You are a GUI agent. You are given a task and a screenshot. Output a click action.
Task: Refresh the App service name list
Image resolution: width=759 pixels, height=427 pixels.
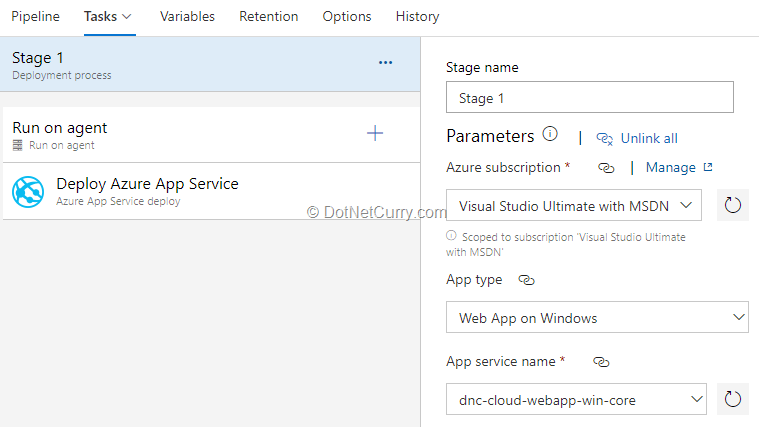tap(732, 399)
